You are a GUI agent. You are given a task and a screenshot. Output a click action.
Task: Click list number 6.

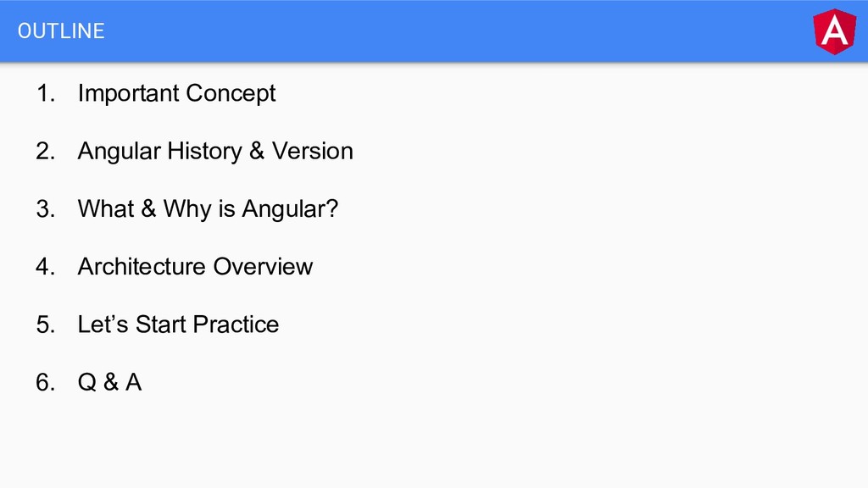pos(46,382)
